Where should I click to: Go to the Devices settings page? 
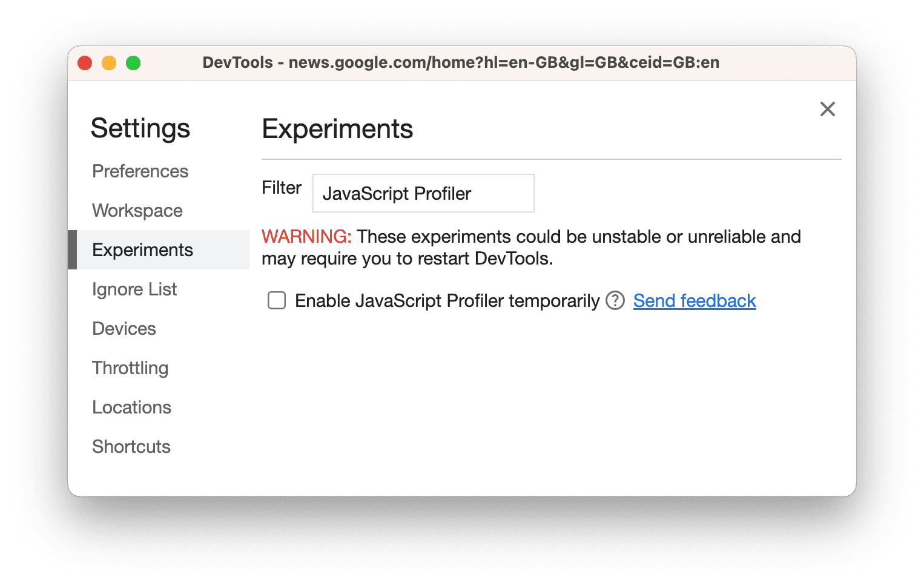(x=124, y=329)
